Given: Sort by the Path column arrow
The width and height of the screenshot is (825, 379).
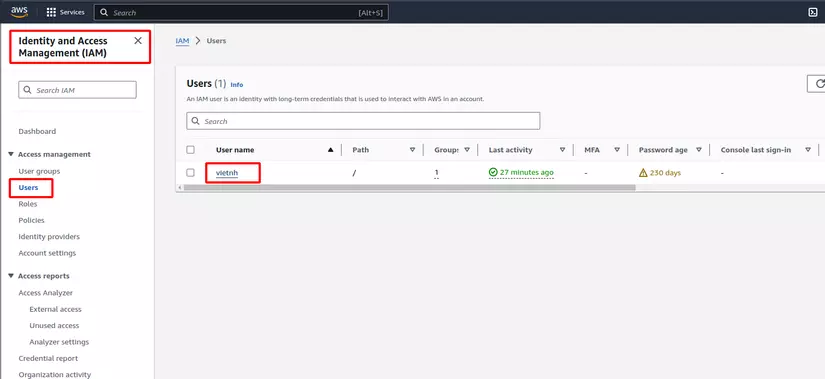Looking at the screenshot, I should click(412, 150).
